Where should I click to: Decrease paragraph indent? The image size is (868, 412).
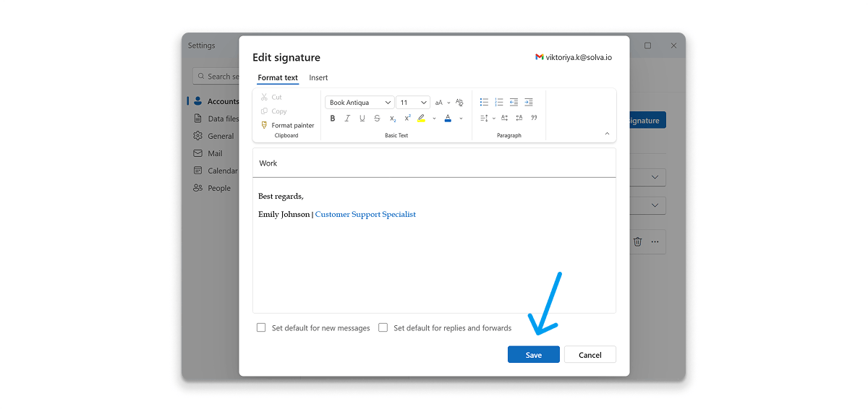[x=514, y=103]
